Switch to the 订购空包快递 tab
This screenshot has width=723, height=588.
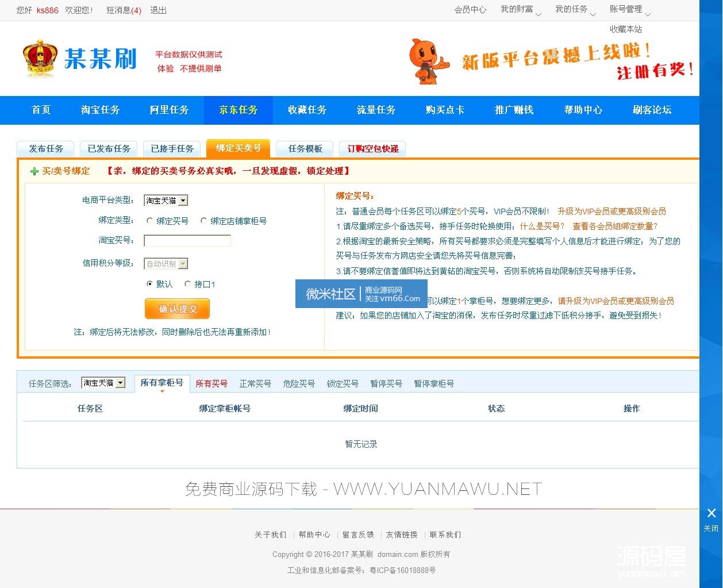(372, 149)
